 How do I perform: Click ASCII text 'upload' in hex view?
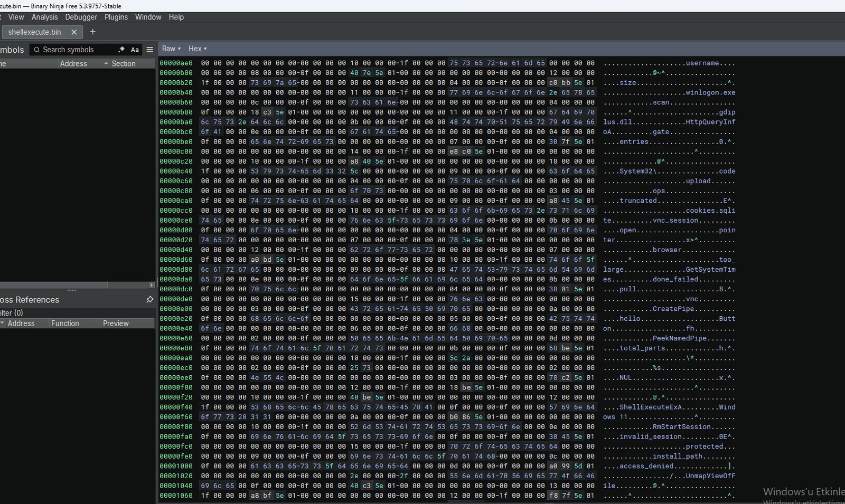(698, 181)
